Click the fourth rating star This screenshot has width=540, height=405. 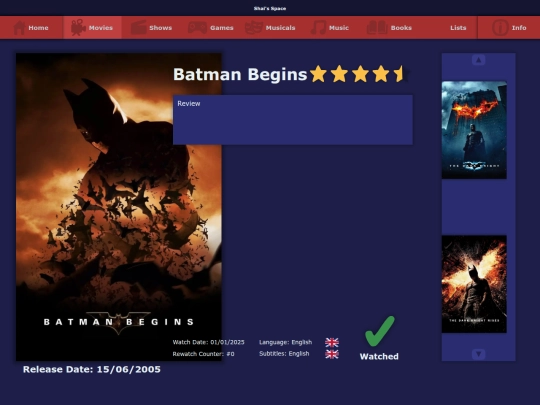(x=381, y=74)
